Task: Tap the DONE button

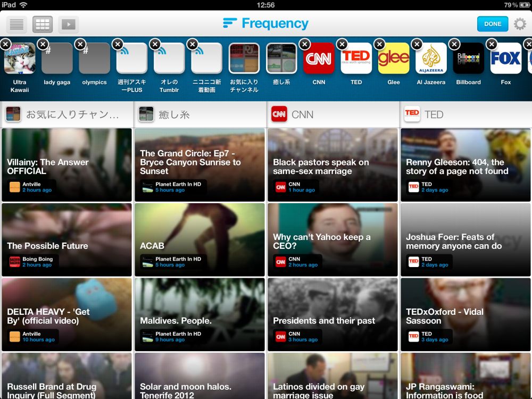Action: (493, 24)
